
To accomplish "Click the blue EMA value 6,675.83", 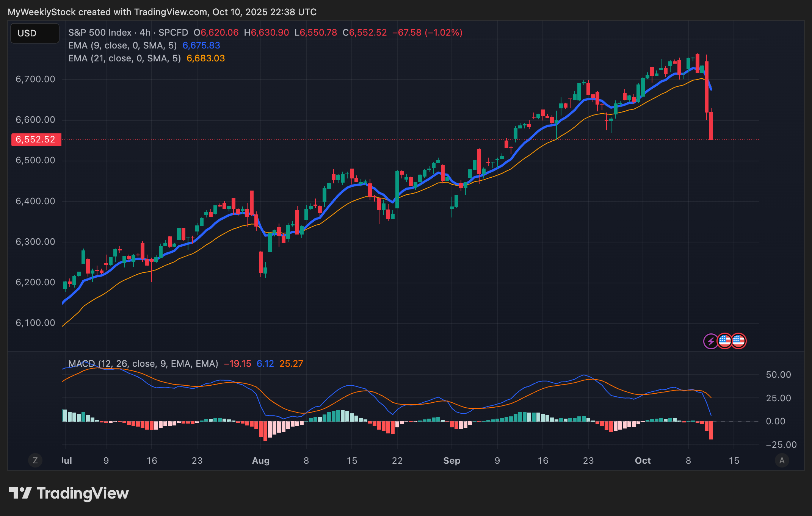I will 201,45.
